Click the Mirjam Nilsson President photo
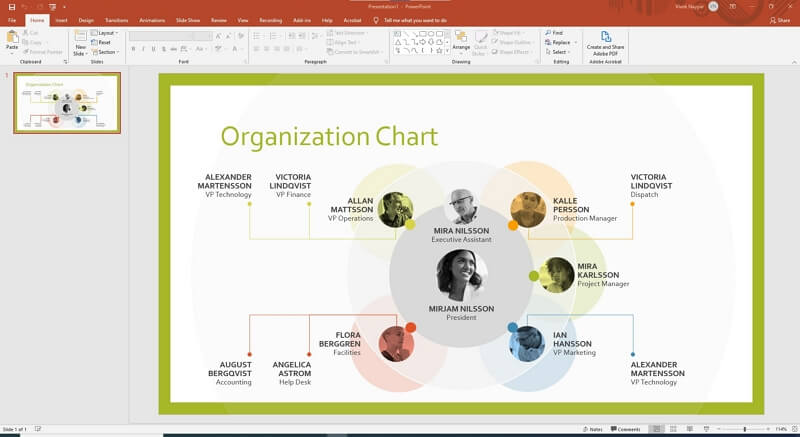 pyautogui.click(x=461, y=275)
